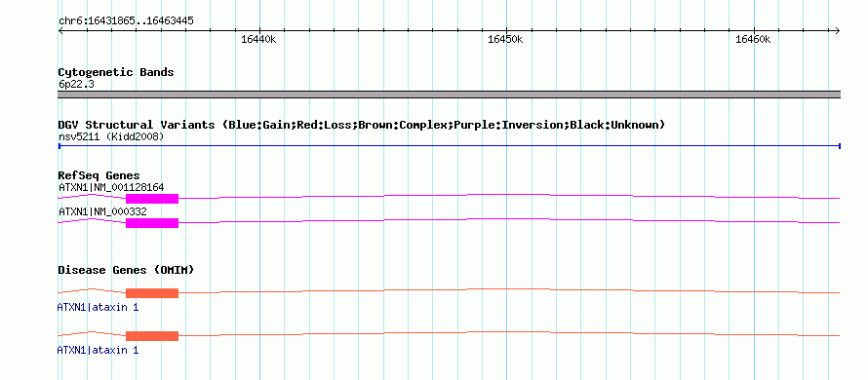Select the gray 6p22.3 cytogenetic band bar
868x380 pixels.
point(449,95)
